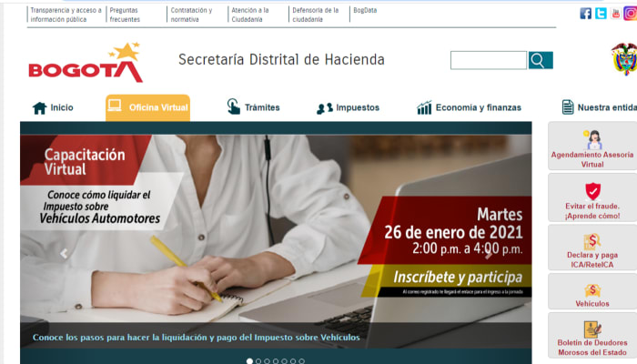Viewport: 637px width, 364px height.
Task: Click the site search text field
Action: point(489,60)
